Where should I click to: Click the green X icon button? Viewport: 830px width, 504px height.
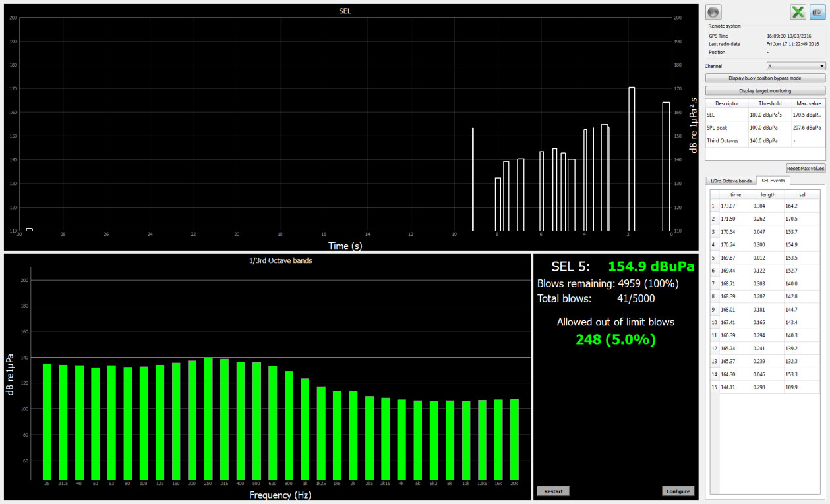798,12
